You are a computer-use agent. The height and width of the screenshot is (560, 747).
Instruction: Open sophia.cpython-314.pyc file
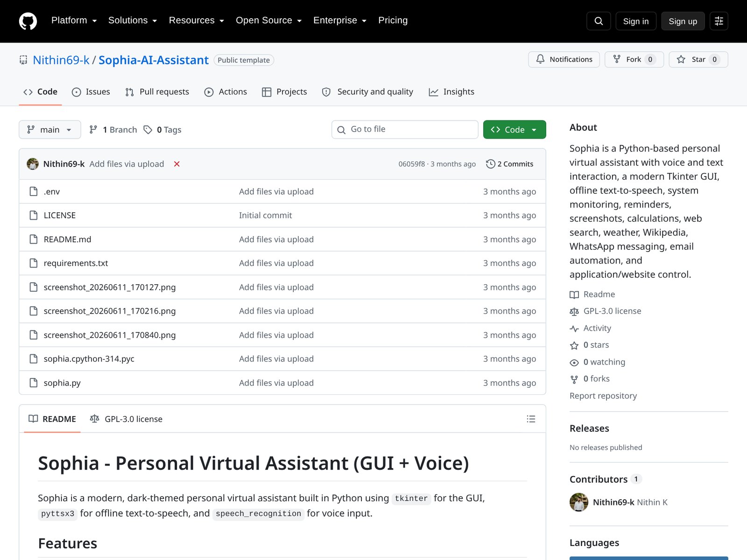click(89, 359)
